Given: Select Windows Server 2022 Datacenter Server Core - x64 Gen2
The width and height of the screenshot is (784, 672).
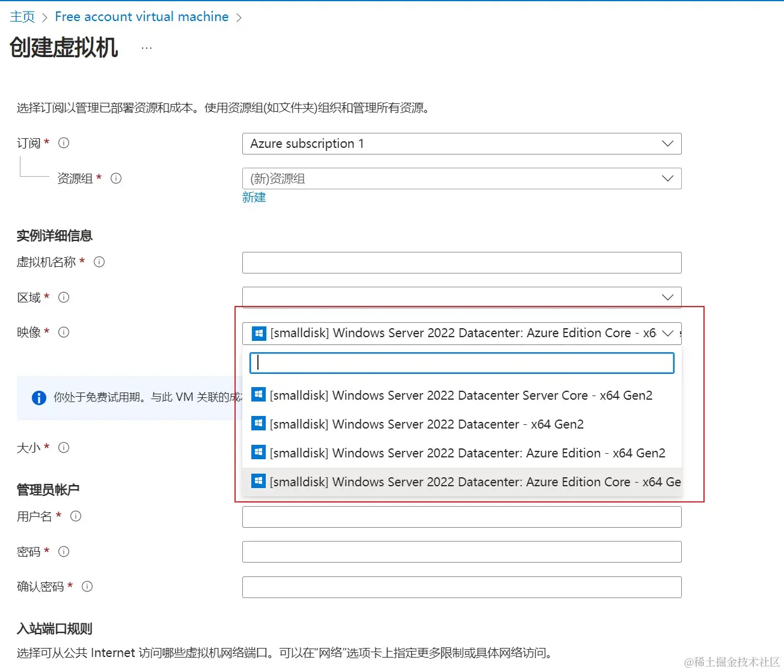Looking at the screenshot, I should click(462, 395).
